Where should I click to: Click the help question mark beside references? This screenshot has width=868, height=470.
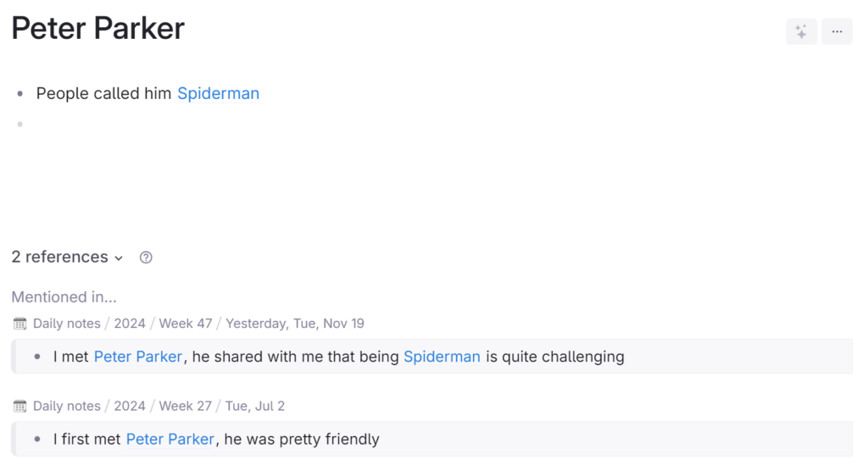click(146, 257)
